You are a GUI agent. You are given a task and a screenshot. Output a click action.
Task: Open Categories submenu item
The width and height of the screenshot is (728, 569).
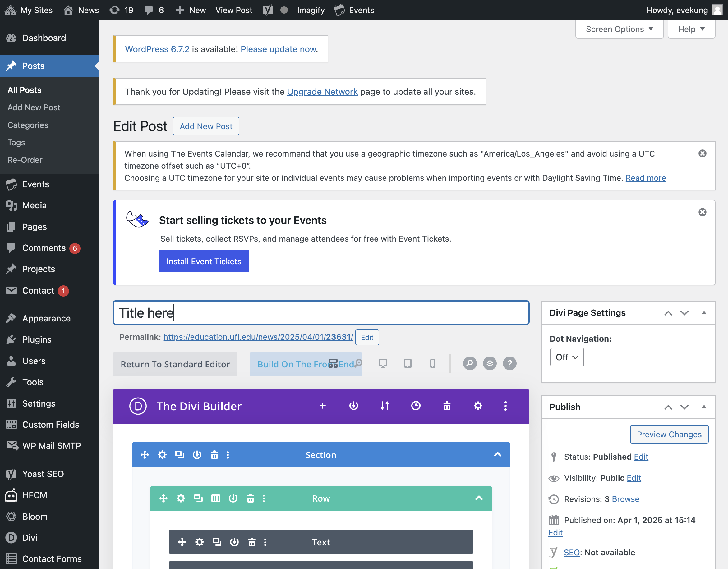pyautogui.click(x=28, y=125)
